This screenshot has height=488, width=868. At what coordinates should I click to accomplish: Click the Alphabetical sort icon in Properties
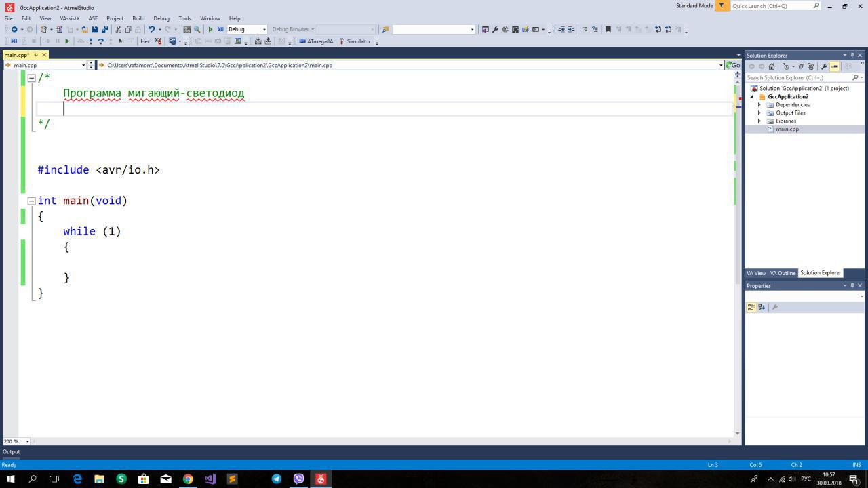pyautogui.click(x=762, y=307)
